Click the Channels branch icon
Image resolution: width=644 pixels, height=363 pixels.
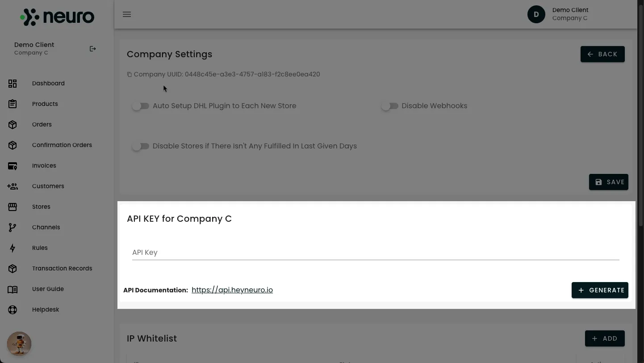(13, 228)
